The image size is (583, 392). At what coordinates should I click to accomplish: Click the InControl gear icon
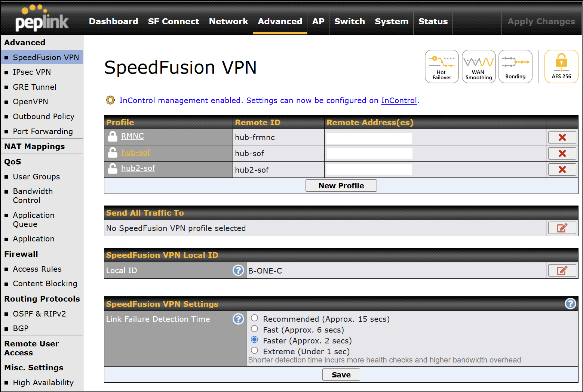click(x=110, y=100)
